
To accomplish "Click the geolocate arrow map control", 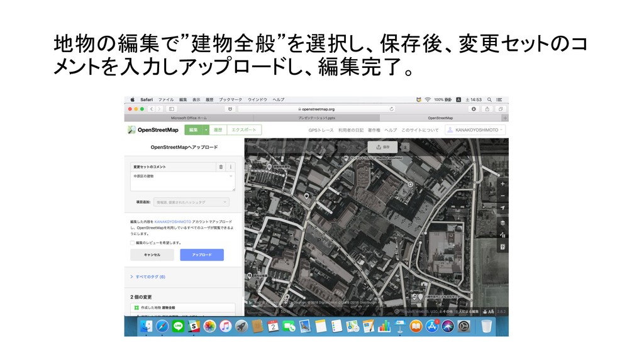I will [x=502, y=207].
